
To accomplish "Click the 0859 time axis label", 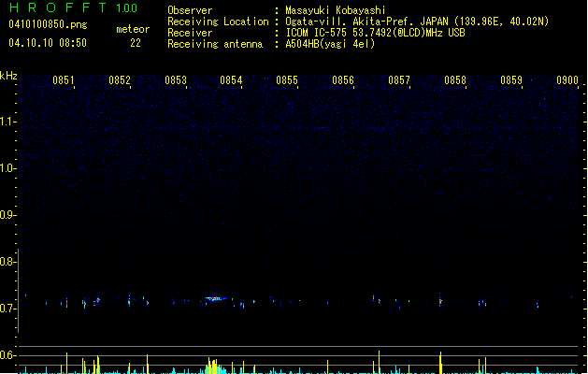I will [x=511, y=80].
